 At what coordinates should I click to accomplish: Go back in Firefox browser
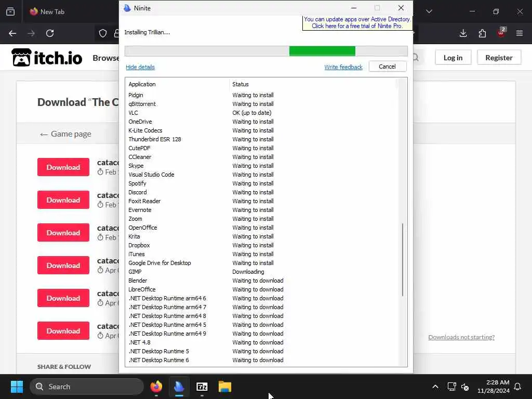(12, 33)
